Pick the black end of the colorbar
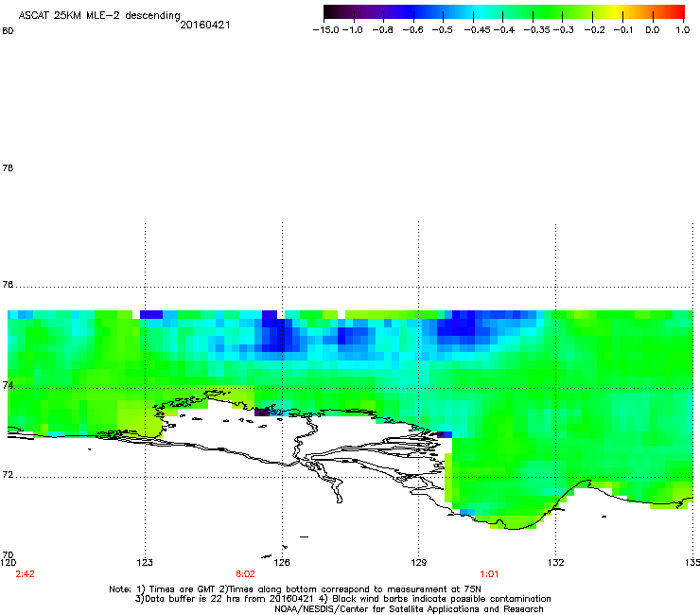 click(x=329, y=12)
